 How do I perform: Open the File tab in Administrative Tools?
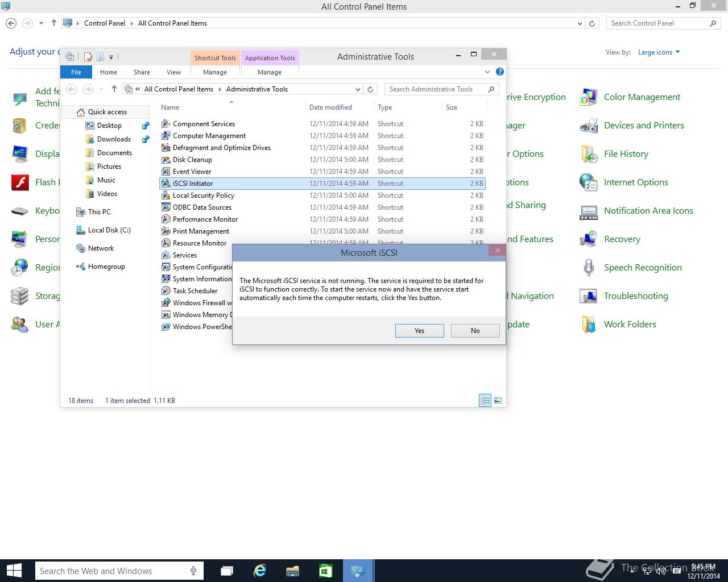point(76,72)
